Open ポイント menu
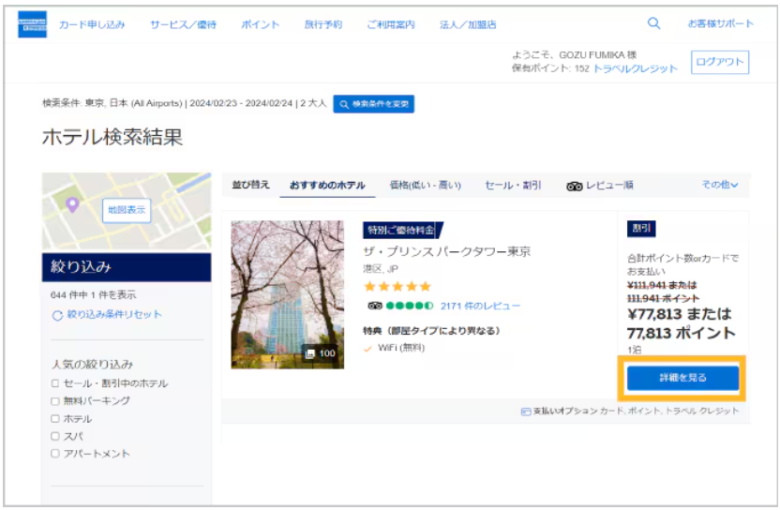This screenshot has height=510, width=780. coord(260,24)
